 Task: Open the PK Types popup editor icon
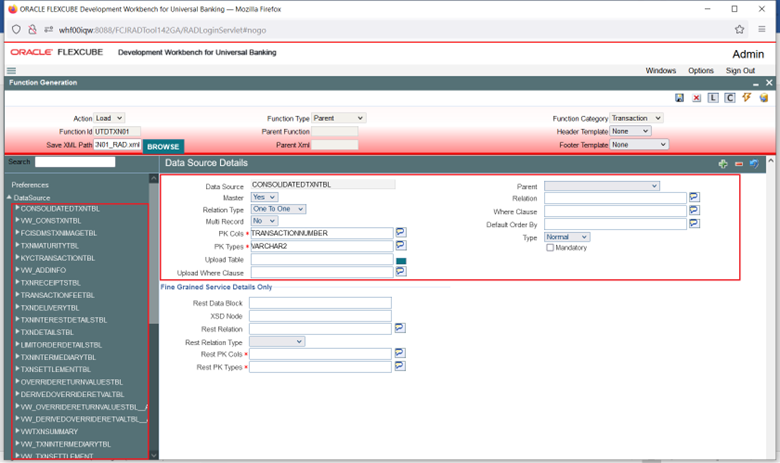point(401,245)
